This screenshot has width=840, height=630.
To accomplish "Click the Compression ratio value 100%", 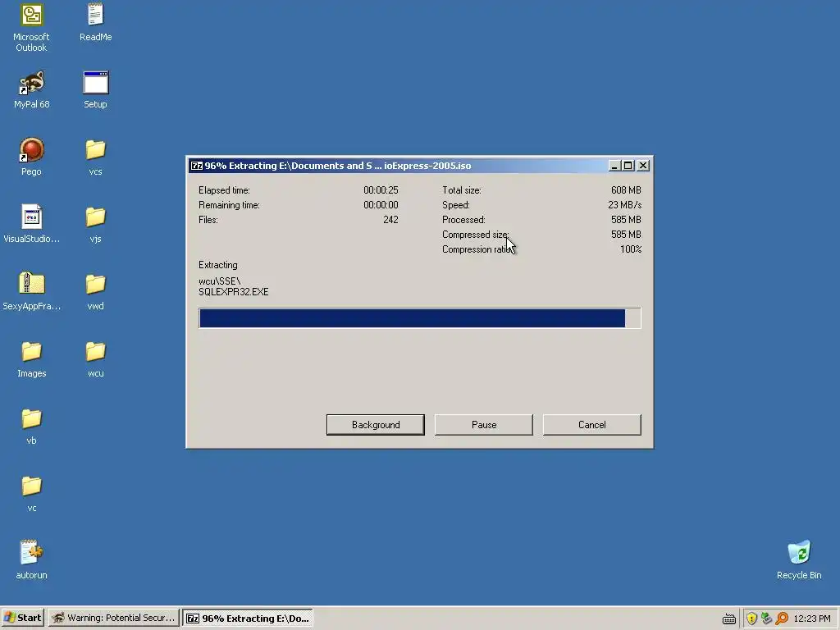I will point(631,249).
